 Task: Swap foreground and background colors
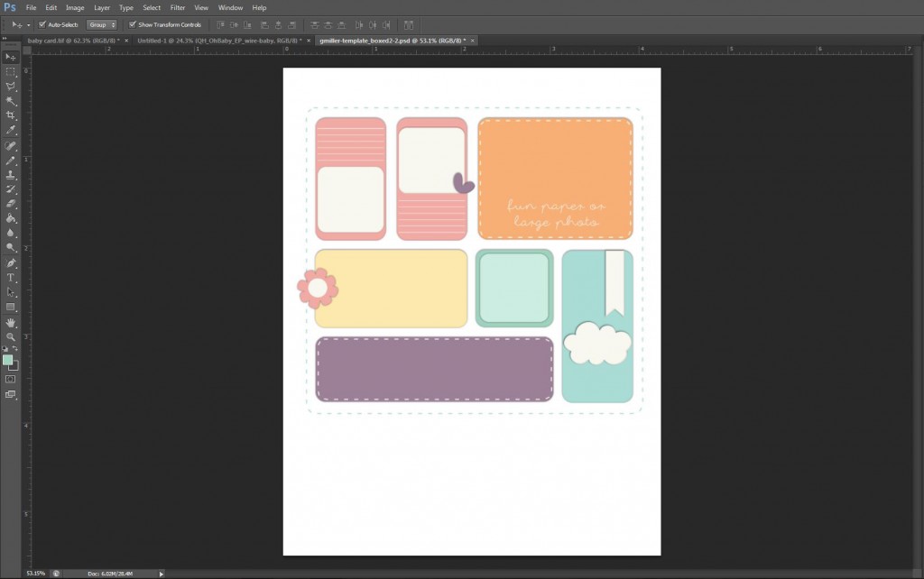(15, 349)
